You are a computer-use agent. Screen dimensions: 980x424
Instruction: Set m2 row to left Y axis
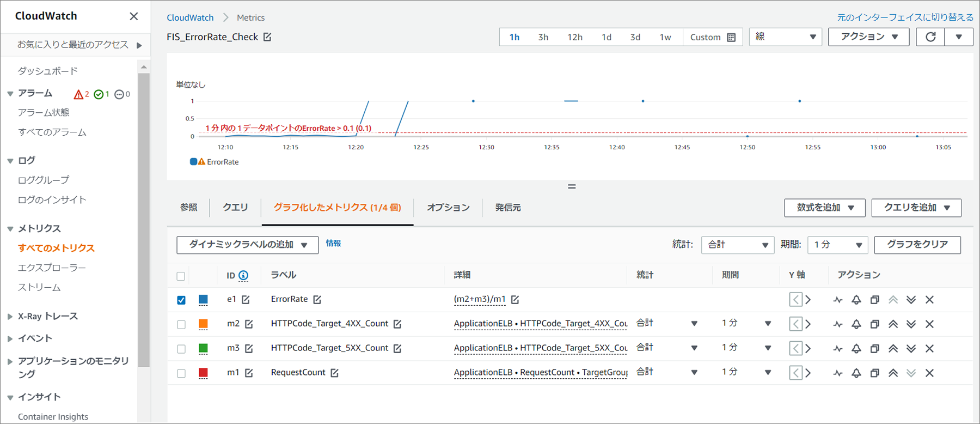point(795,324)
